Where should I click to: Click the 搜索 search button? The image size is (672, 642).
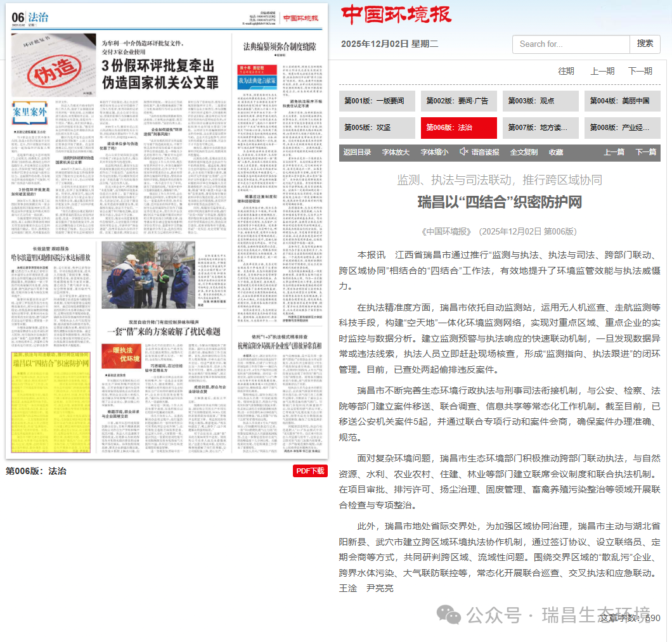(x=645, y=44)
